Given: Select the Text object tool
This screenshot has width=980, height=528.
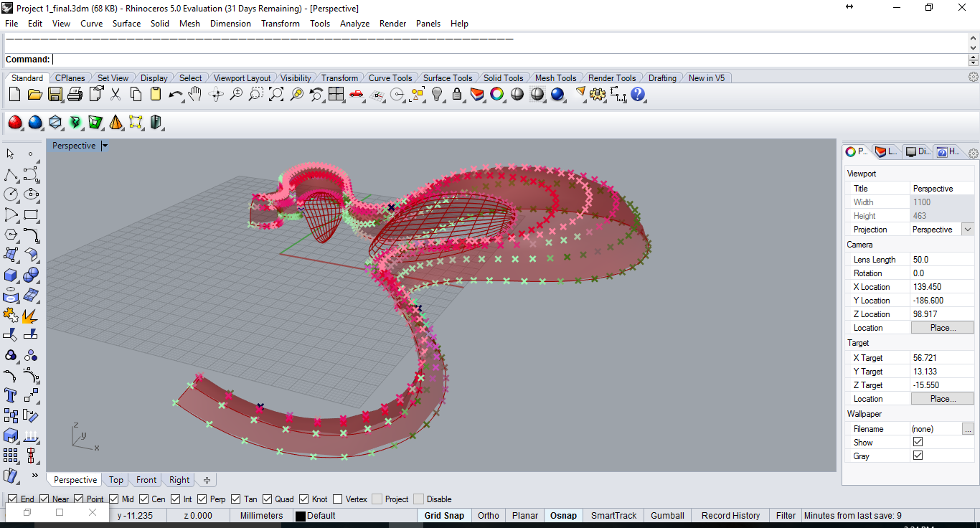Looking at the screenshot, I should 11,395.
